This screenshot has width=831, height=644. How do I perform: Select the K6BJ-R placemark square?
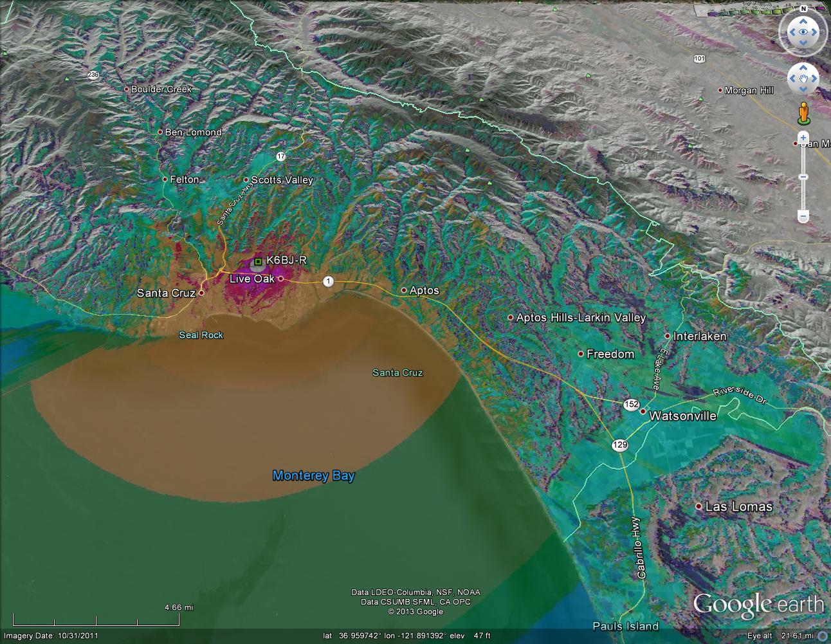[258, 261]
